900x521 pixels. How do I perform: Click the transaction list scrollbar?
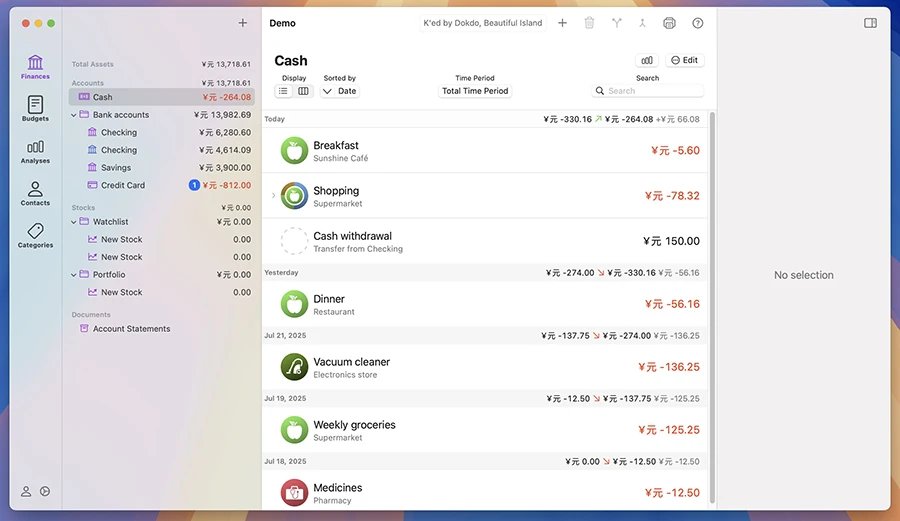coord(712,300)
